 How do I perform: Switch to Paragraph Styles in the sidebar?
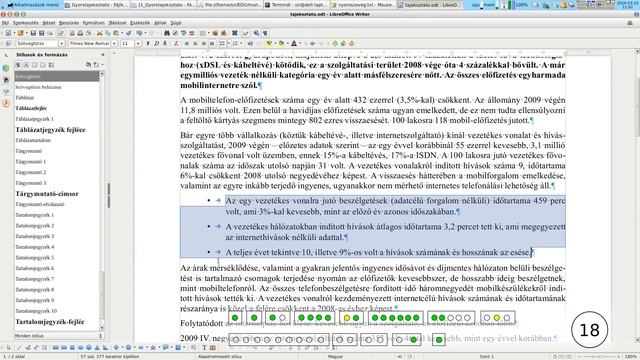[18, 65]
